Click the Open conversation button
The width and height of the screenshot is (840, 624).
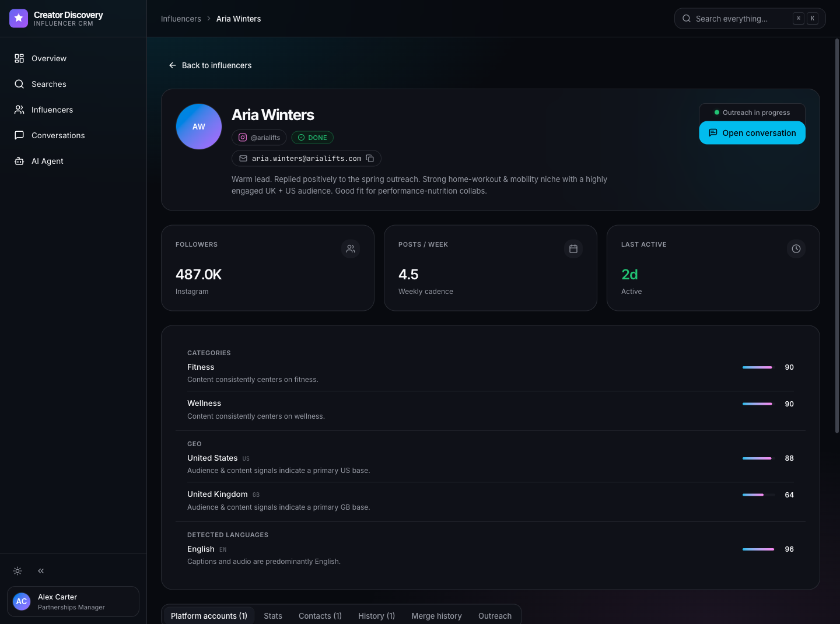pyautogui.click(x=752, y=133)
